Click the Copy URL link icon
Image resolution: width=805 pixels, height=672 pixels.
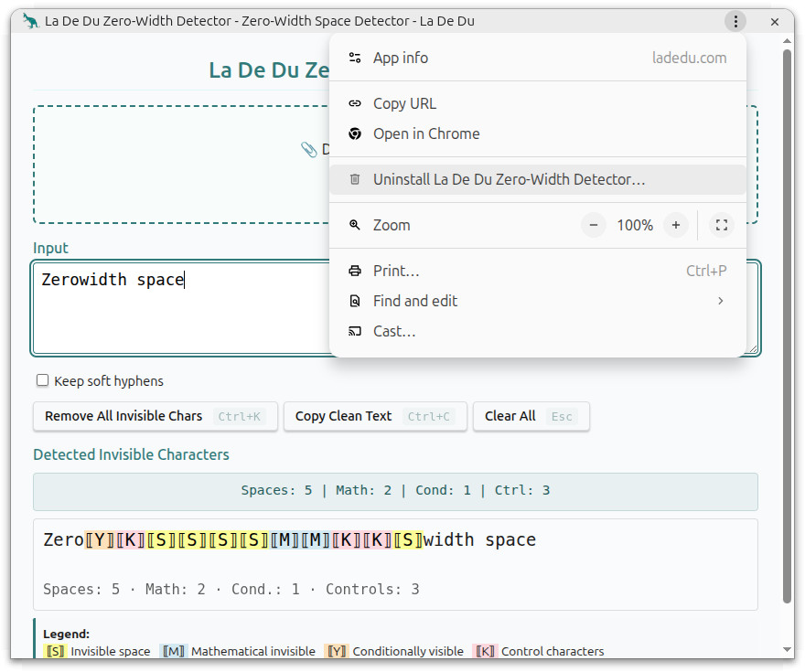coord(355,103)
